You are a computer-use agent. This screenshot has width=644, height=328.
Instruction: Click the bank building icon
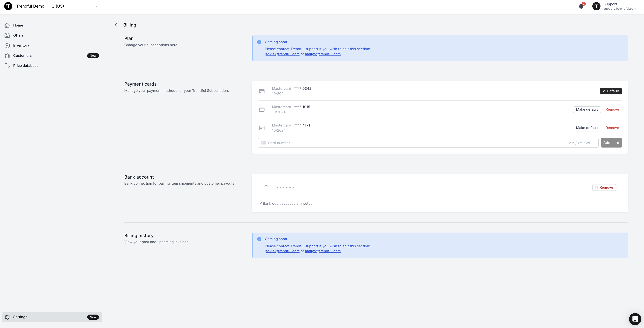(266, 188)
